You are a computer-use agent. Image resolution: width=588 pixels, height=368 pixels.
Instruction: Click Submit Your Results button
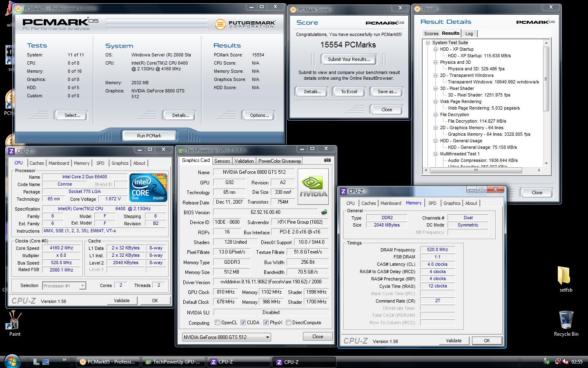pyautogui.click(x=349, y=59)
